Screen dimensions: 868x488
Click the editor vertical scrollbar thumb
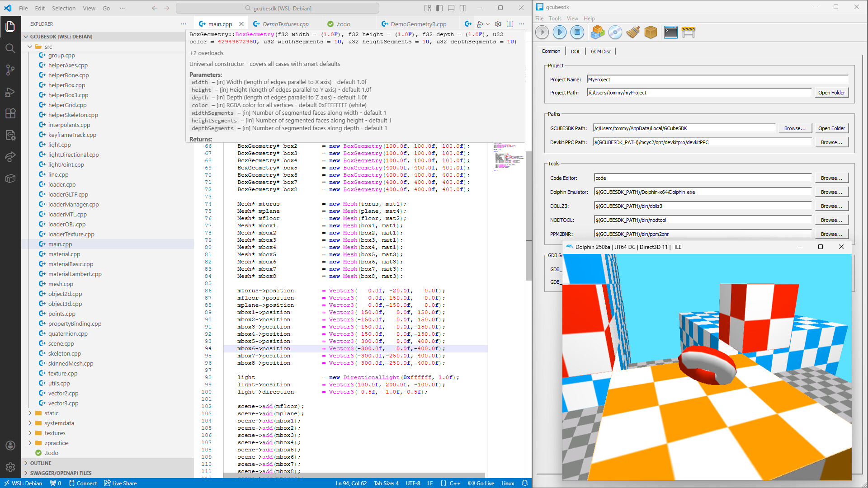click(528, 216)
